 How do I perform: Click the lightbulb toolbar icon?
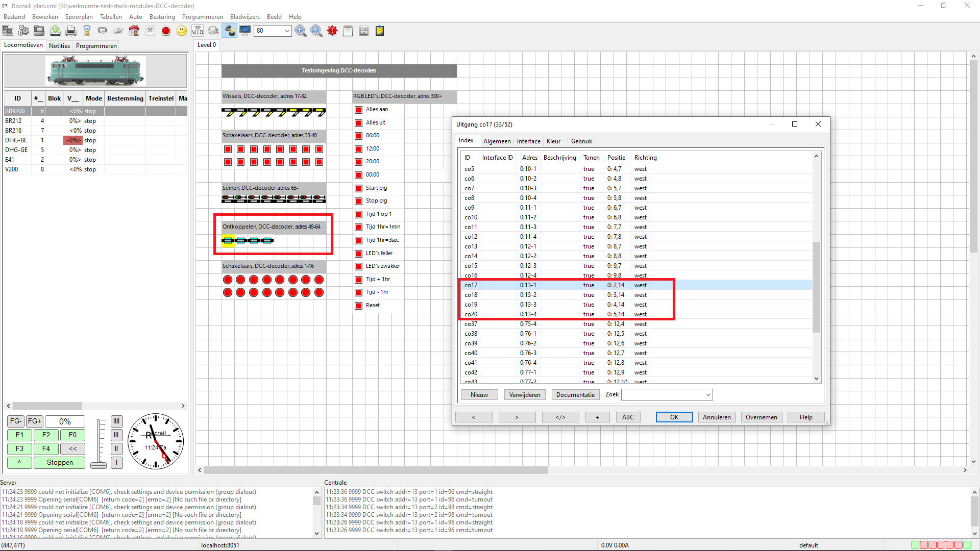pos(87,31)
